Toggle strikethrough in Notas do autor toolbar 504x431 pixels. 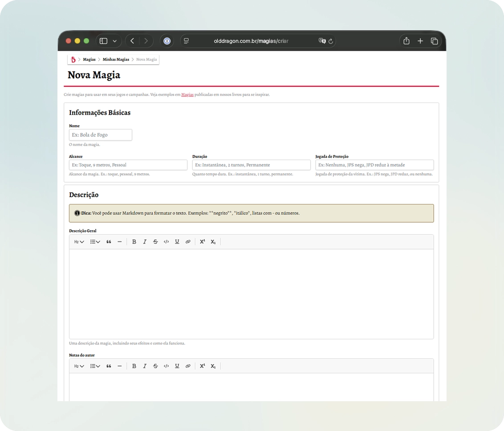155,366
